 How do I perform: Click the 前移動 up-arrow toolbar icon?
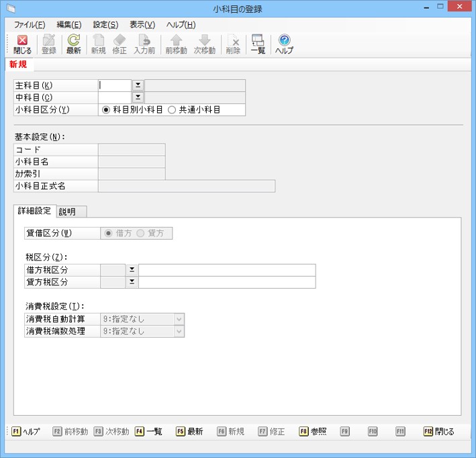click(x=176, y=41)
